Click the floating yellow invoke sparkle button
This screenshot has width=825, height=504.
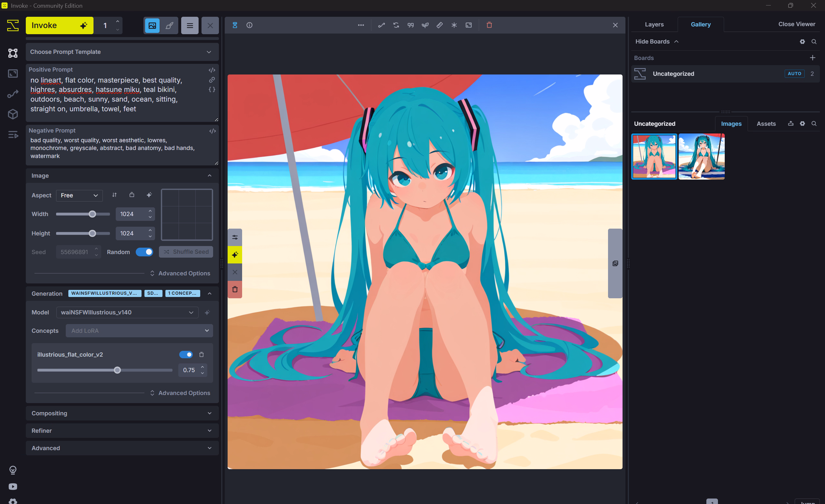tap(235, 254)
